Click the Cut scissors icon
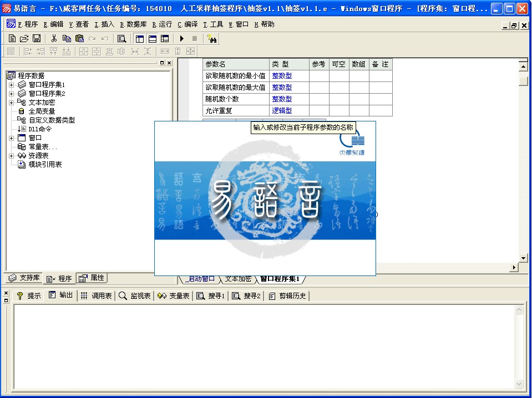The width and height of the screenshot is (532, 398). pyautogui.click(x=54, y=39)
